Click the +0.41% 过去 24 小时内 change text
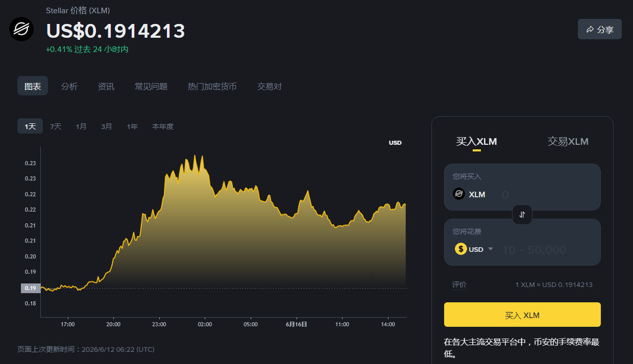 (87, 49)
